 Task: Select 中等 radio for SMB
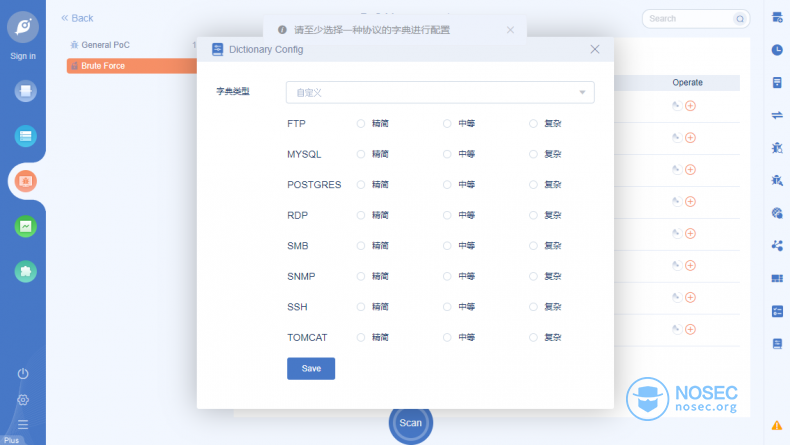pyautogui.click(x=447, y=245)
